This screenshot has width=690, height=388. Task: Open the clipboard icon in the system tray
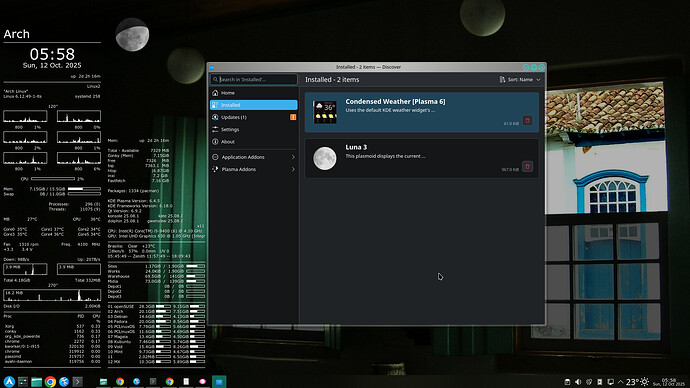click(599, 382)
